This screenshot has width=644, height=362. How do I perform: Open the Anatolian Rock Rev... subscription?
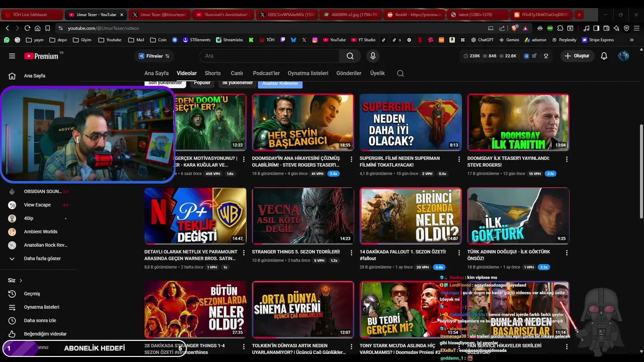pos(45,245)
